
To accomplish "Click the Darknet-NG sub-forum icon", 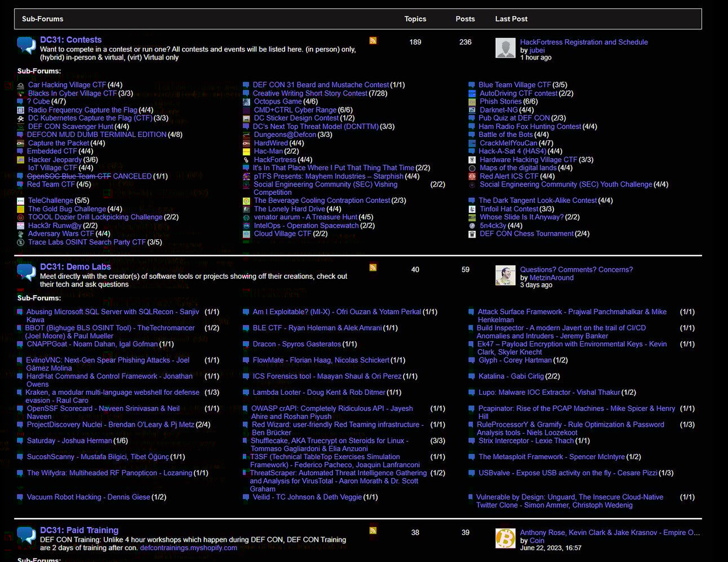I will click(x=472, y=110).
